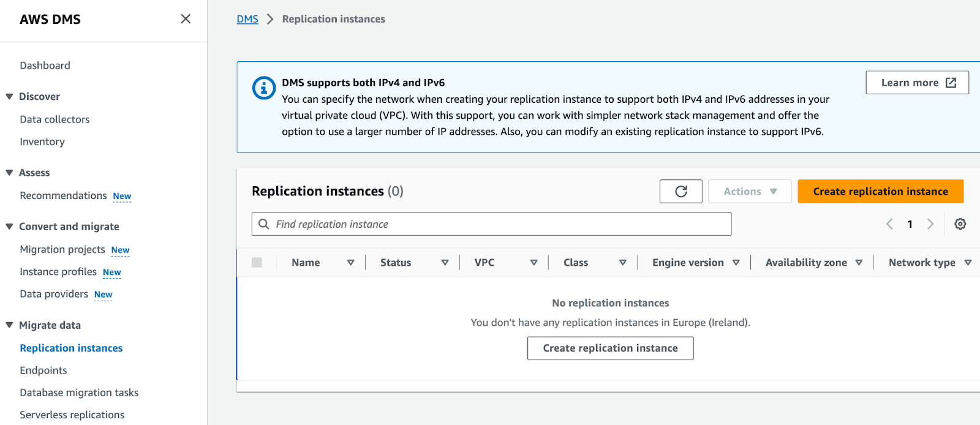Image resolution: width=980 pixels, height=425 pixels.
Task: Click the breadcrumb chevron separator
Action: coord(269,19)
